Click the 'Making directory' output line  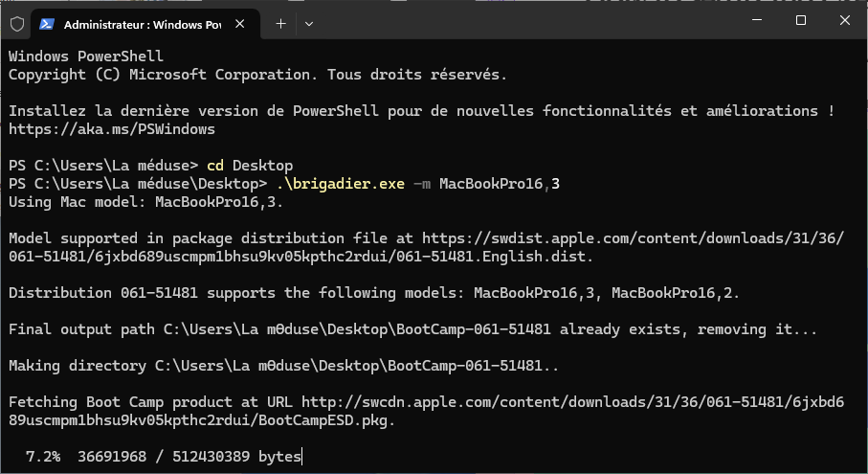coord(283,366)
